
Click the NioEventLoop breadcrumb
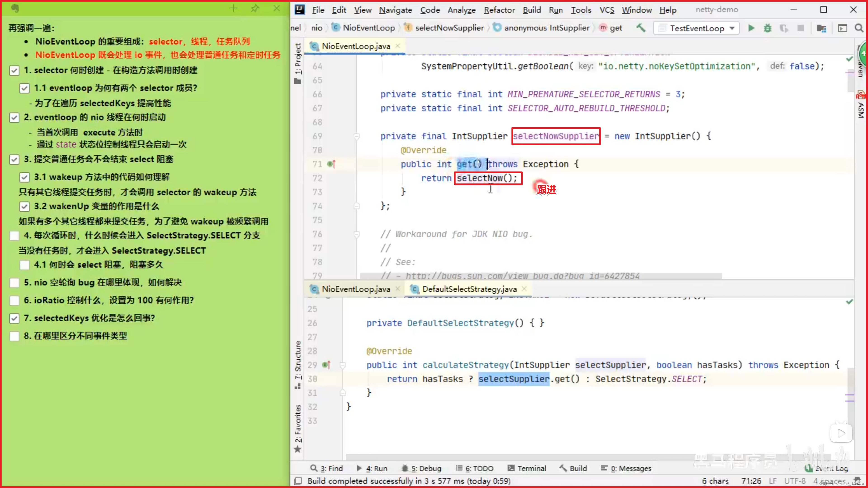363,28
